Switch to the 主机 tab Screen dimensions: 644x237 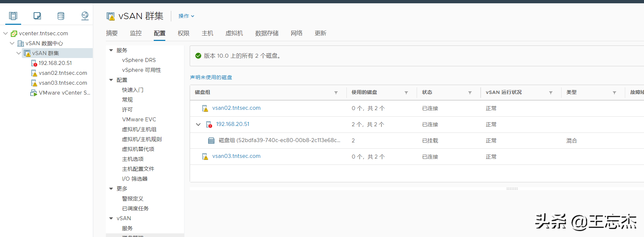(x=208, y=33)
